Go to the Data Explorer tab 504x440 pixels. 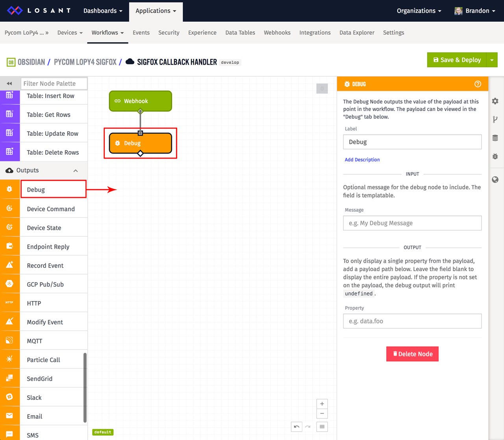pyautogui.click(x=357, y=33)
